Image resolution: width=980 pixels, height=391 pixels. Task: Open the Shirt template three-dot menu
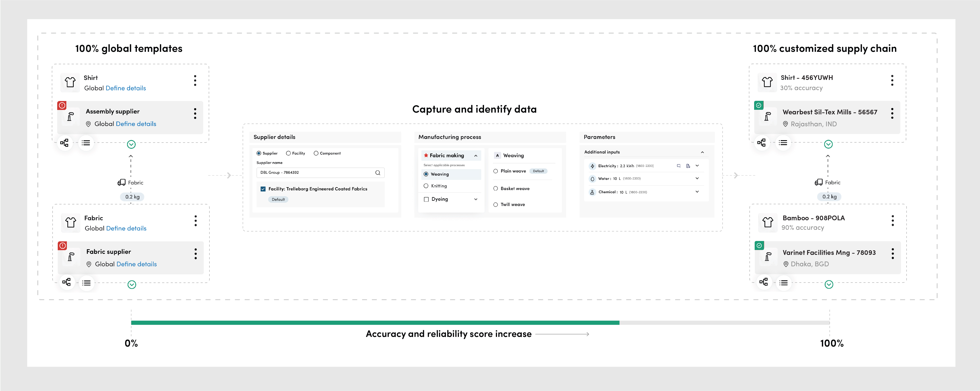(195, 80)
